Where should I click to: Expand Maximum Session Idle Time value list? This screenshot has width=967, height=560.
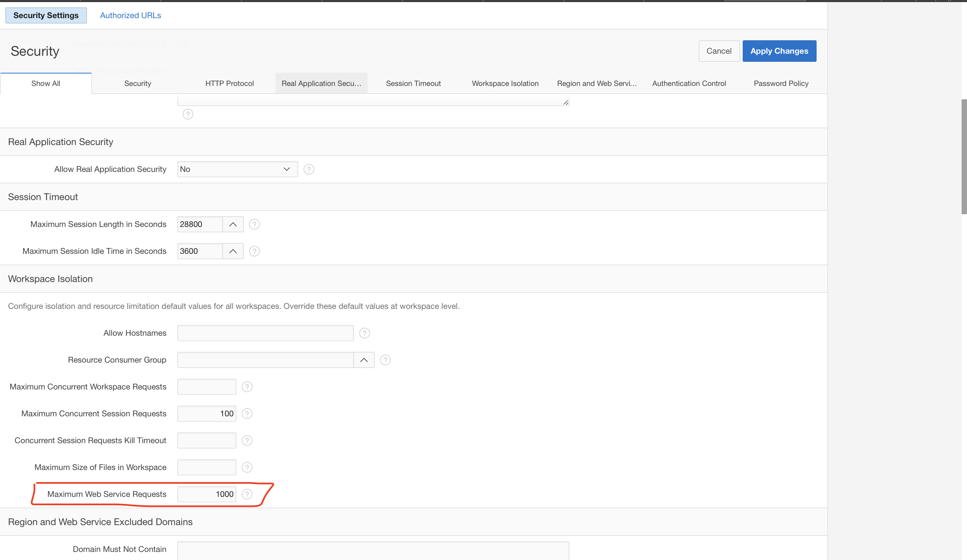(233, 251)
